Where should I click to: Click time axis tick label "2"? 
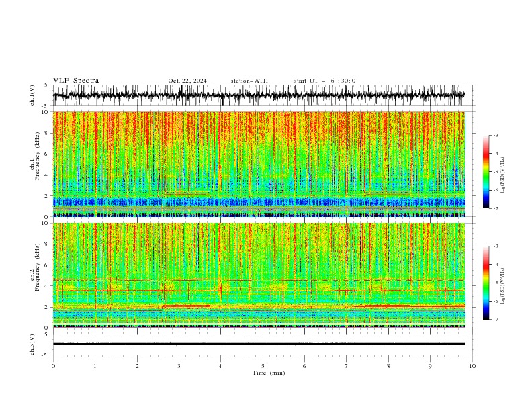coord(137,366)
